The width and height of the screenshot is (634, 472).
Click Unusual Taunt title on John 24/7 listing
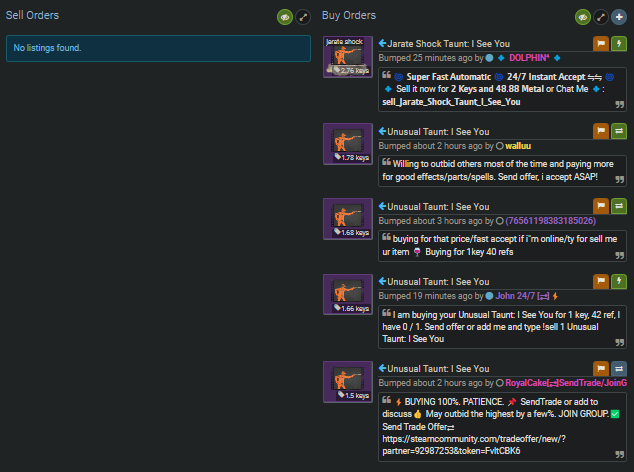pyautogui.click(x=438, y=282)
